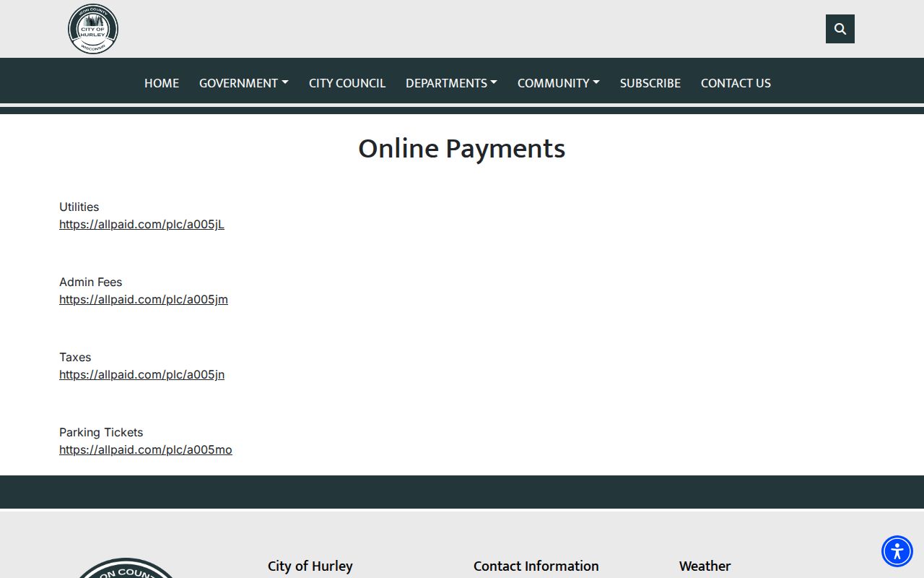Expand the Departments dropdown menu

(451, 83)
